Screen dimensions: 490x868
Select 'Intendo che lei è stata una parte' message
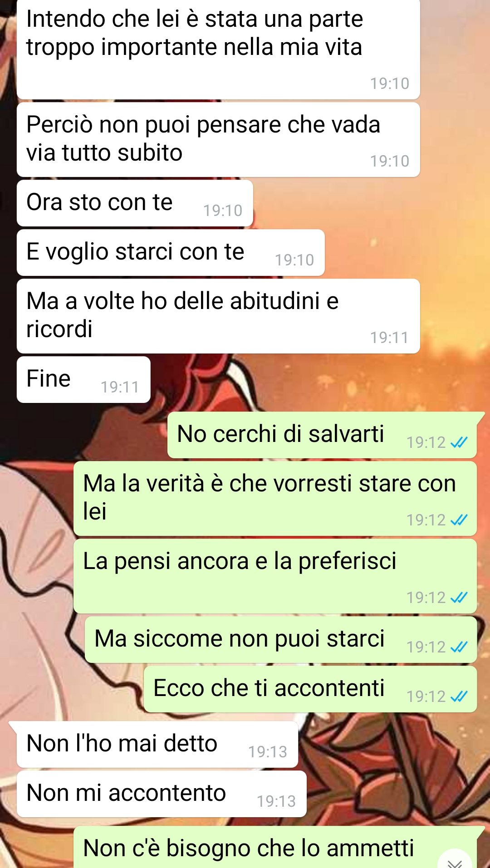click(218, 49)
